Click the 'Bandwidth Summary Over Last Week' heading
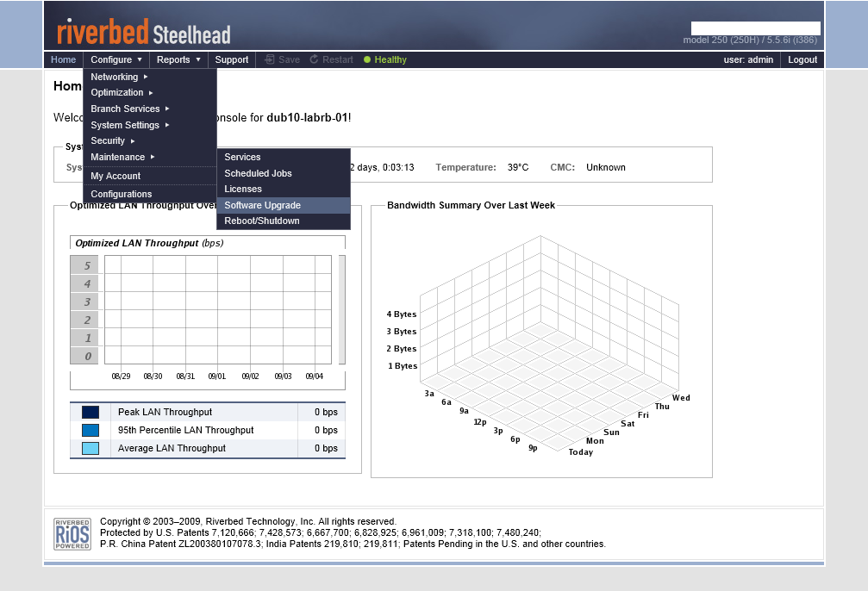This screenshot has height=591, width=868. [471, 205]
